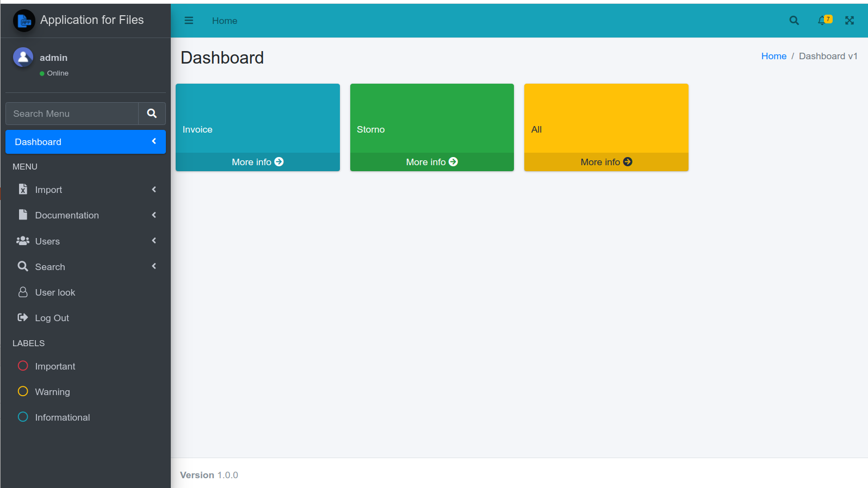Click the Log Out exit icon
The image size is (868, 488).
pyautogui.click(x=23, y=317)
